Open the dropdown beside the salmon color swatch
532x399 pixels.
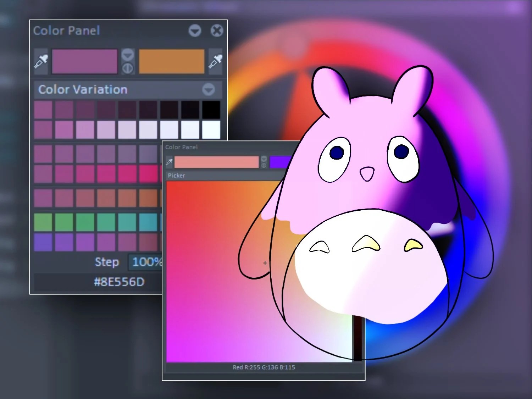coord(264,159)
